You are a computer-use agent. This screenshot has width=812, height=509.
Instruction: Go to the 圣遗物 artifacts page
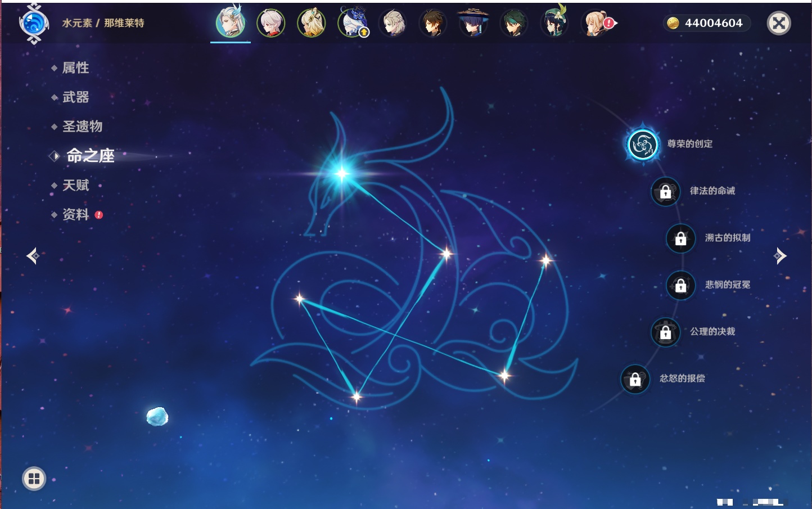coord(82,127)
